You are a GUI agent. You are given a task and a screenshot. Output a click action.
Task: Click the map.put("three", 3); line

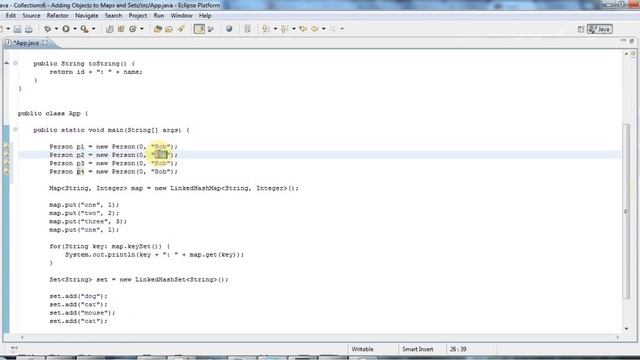[88, 221]
